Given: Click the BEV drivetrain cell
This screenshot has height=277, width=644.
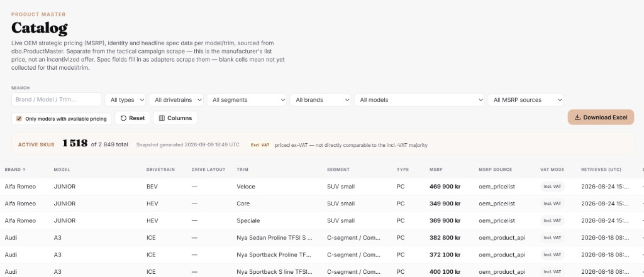Looking at the screenshot, I should pos(152,187).
